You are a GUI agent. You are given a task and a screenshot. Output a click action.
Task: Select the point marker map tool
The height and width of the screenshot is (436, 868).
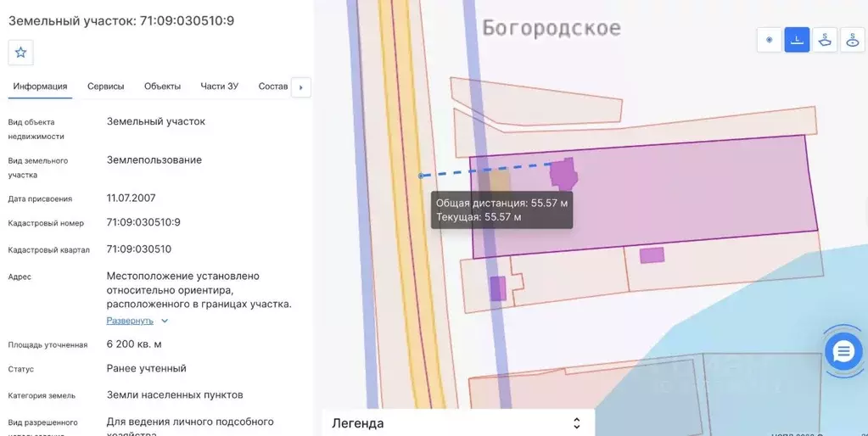(x=769, y=40)
